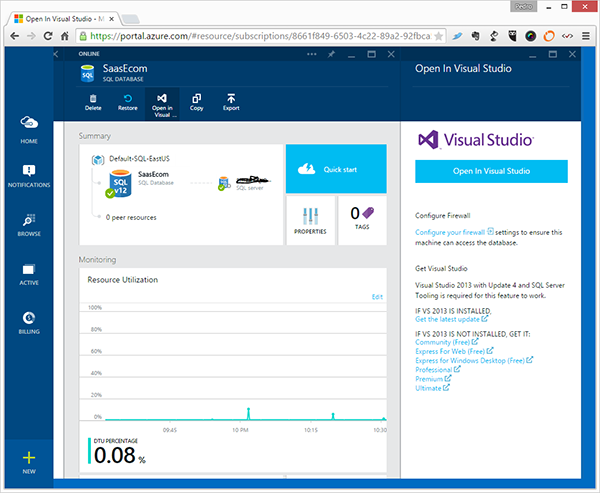Select Open in Visual Studio command

(x=162, y=105)
